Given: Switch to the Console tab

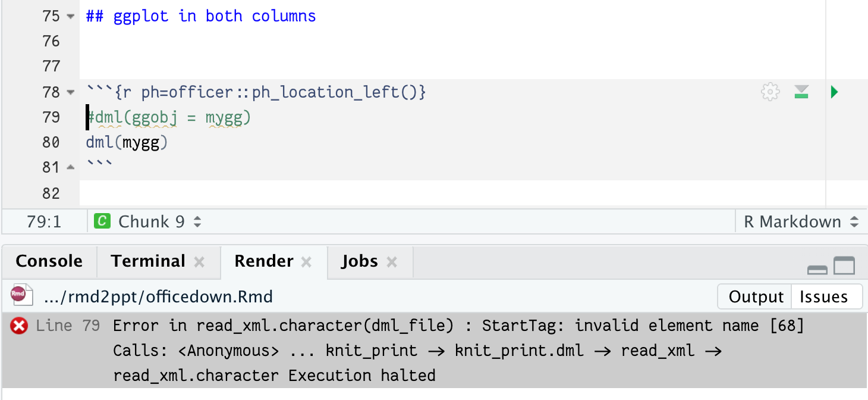Looking at the screenshot, I should [49, 261].
